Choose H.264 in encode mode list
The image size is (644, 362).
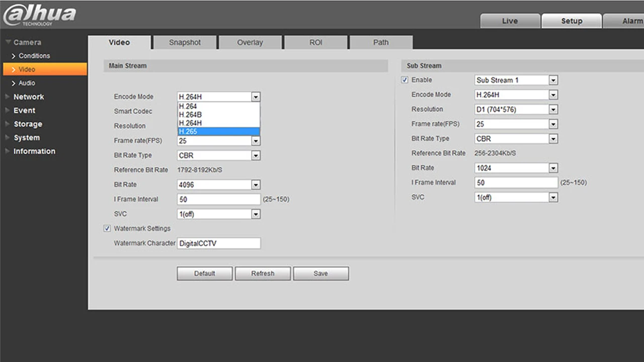(x=219, y=106)
